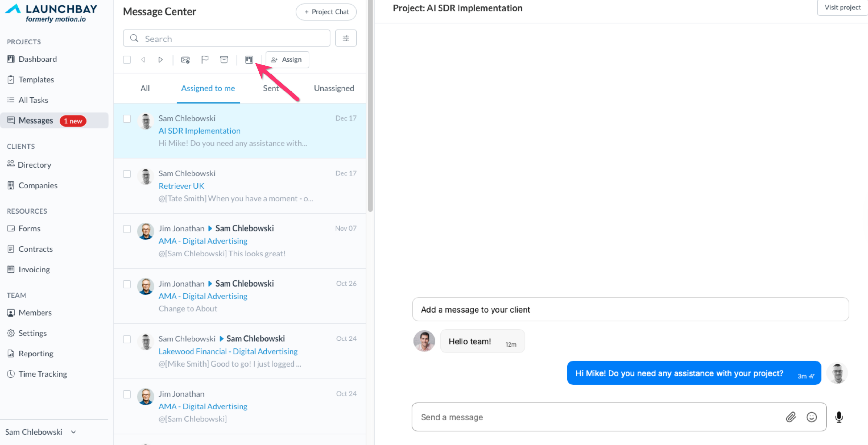Click the Project Chat button
The width and height of the screenshot is (868, 445).
(326, 12)
